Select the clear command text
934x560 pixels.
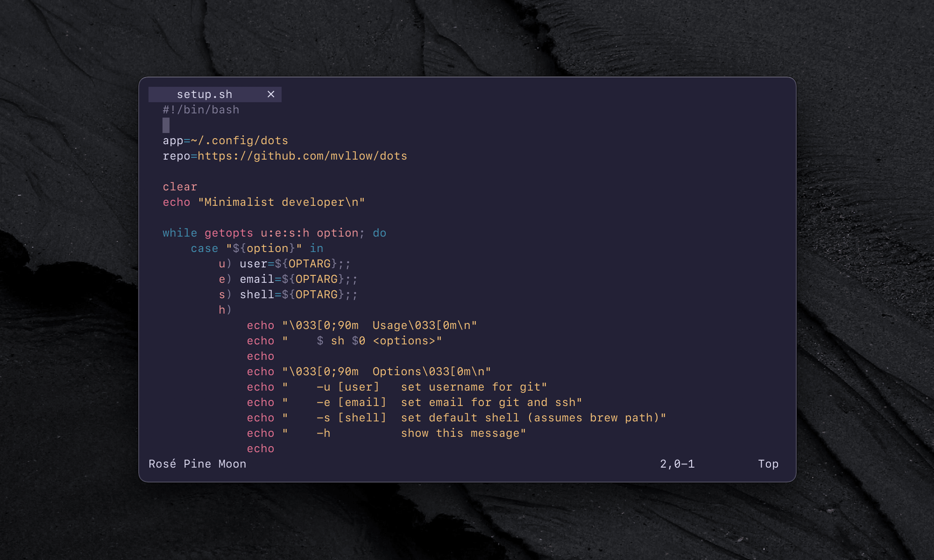pyautogui.click(x=179, y=186)
